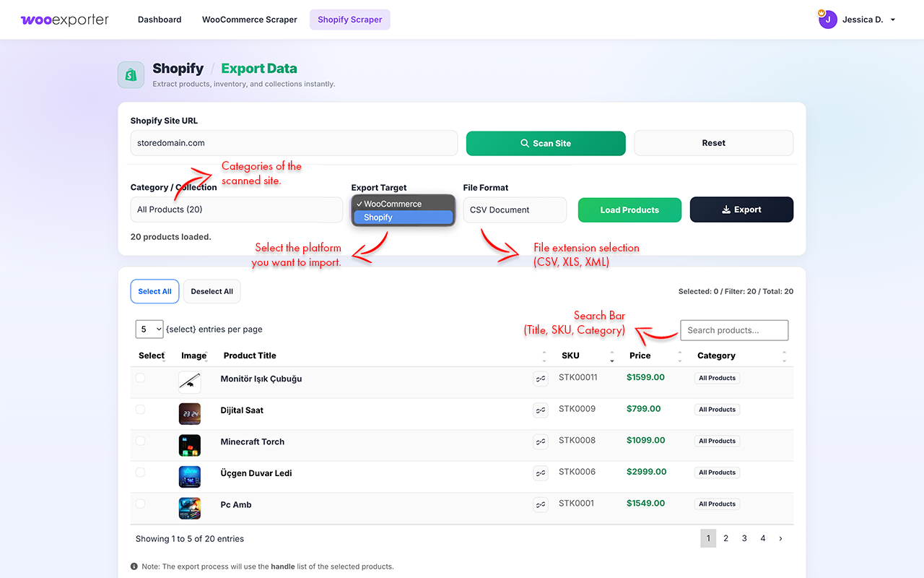Viewport: 924px width, 578px height.
Task: Click the Select All button
Action: click(154, 291)
